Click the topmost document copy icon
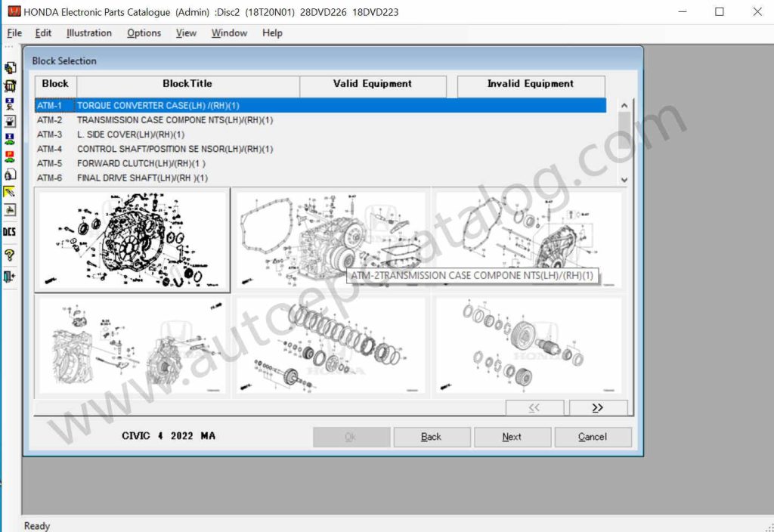Image resolution: width=774 pixels, height=532 pixels. click(x=10, y=68)
